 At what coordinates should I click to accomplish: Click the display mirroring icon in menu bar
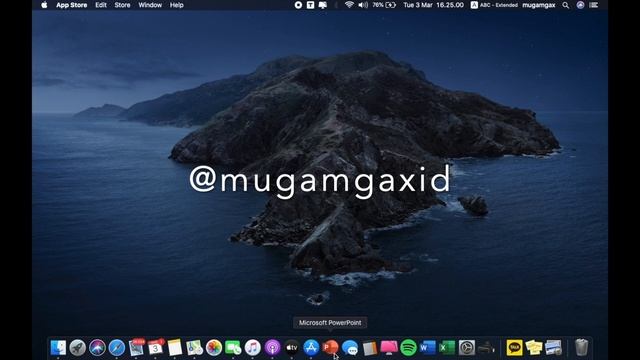click(323, 5)
